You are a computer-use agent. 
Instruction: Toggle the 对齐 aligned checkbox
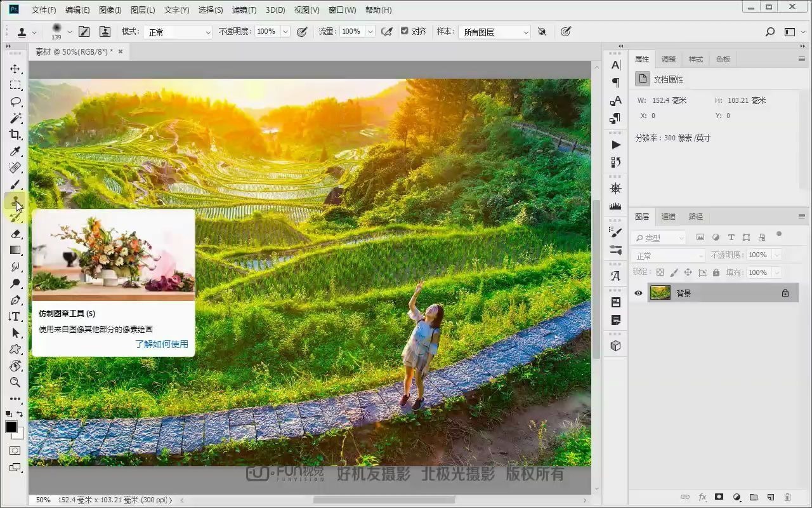(405, 31)
